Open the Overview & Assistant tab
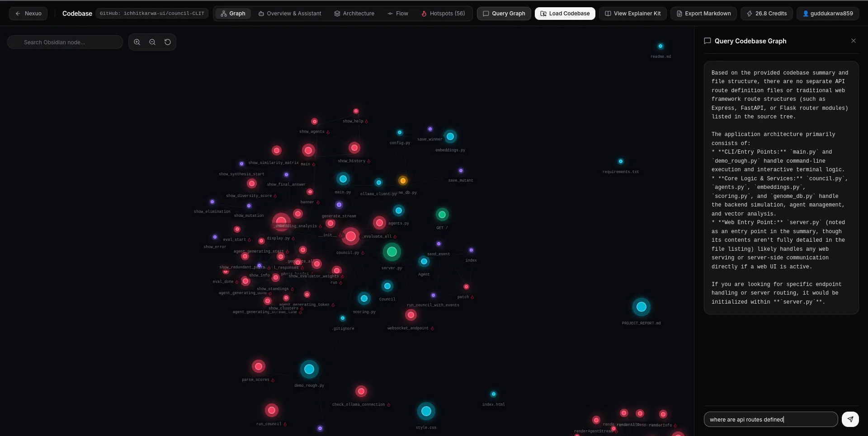 click(x=290, y=14)
